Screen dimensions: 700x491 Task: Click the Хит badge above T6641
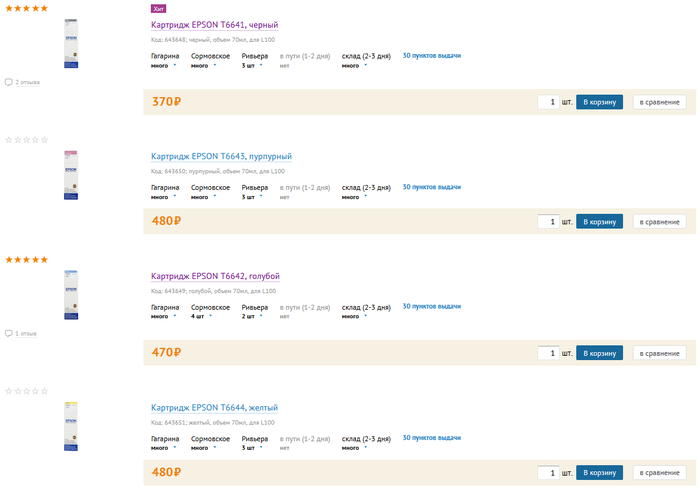pos(158,8)
